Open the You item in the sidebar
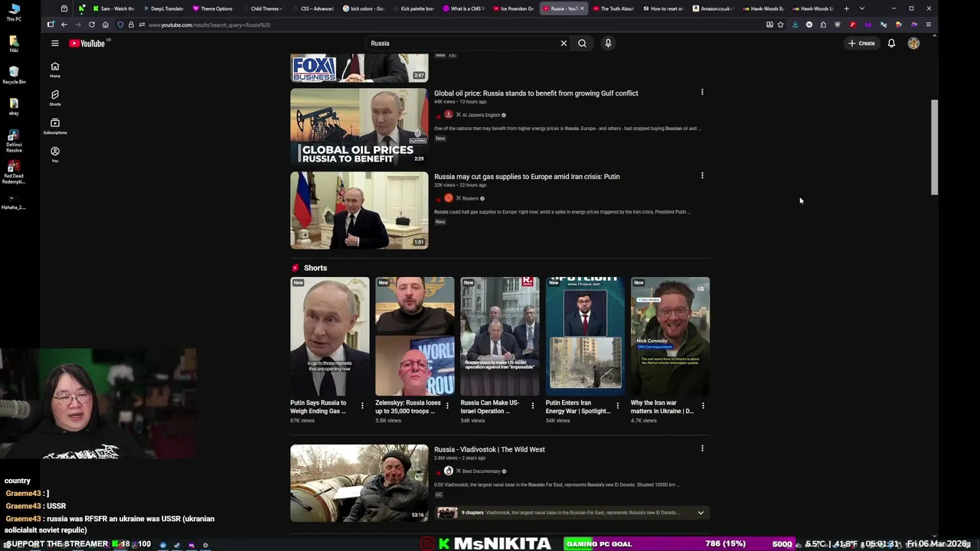Viewport: 980px width, 551px height. pos(55,155)
